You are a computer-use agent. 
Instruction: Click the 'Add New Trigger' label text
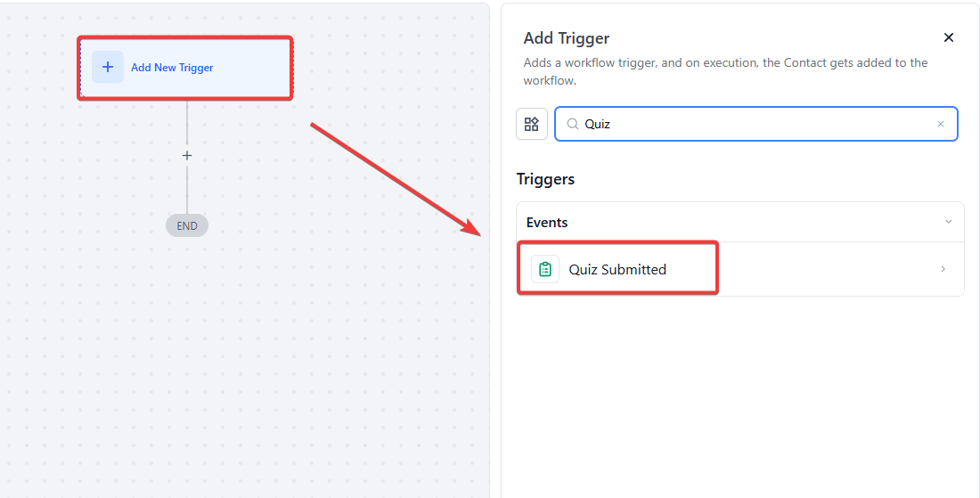[x=172, y=68]
